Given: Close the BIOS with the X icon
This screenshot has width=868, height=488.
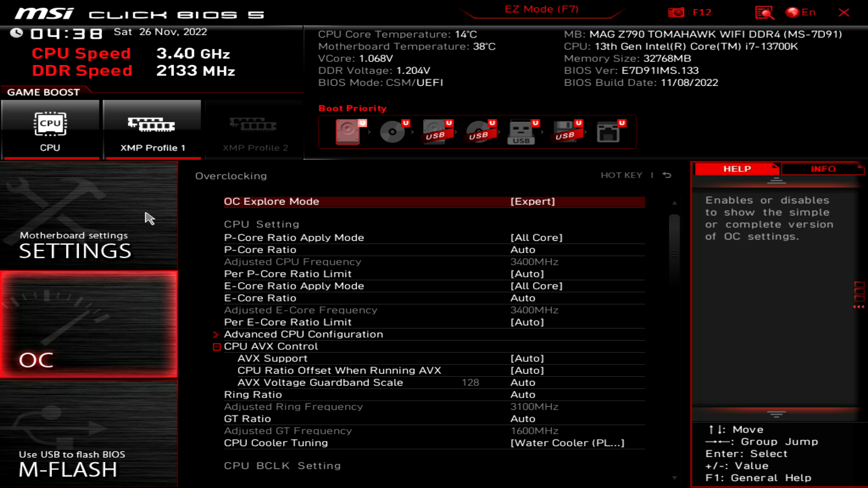Looking at the screenshot, I should tap(844, 13).
